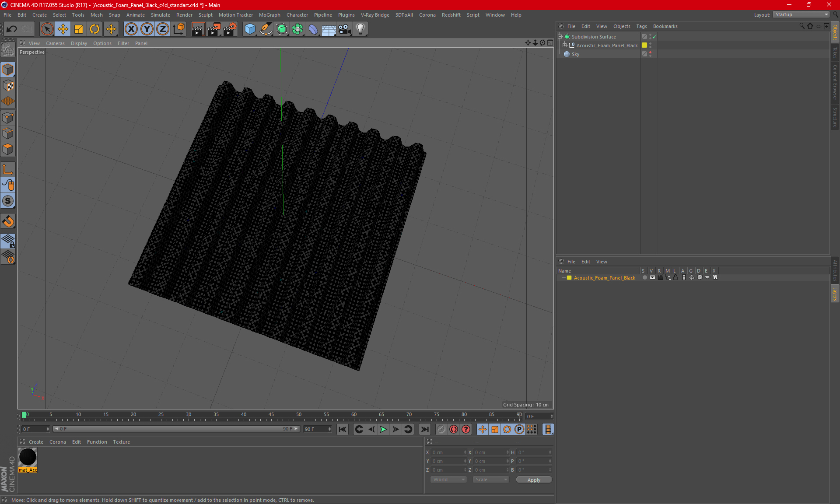Toggle Sky visibility dots

[651, 54]
